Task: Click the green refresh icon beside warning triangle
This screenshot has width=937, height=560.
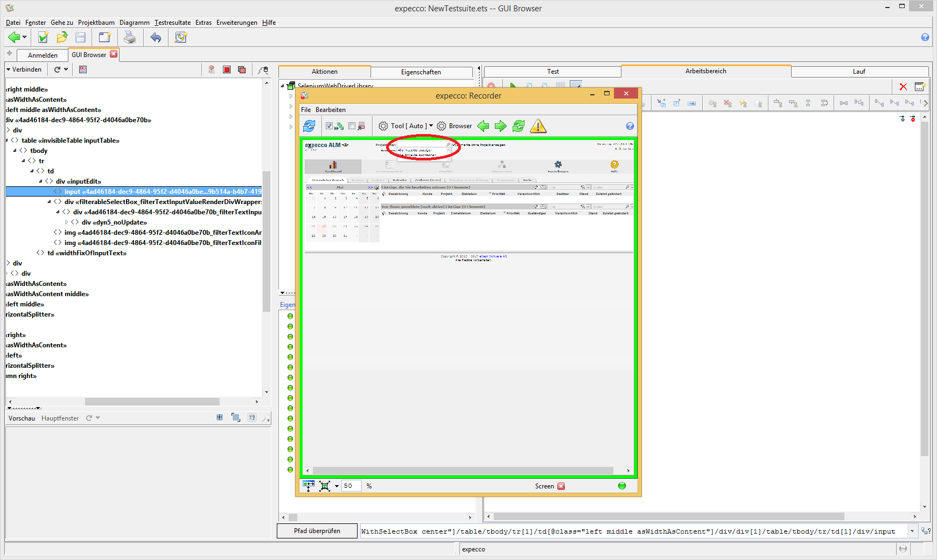Action: (519, 126)
